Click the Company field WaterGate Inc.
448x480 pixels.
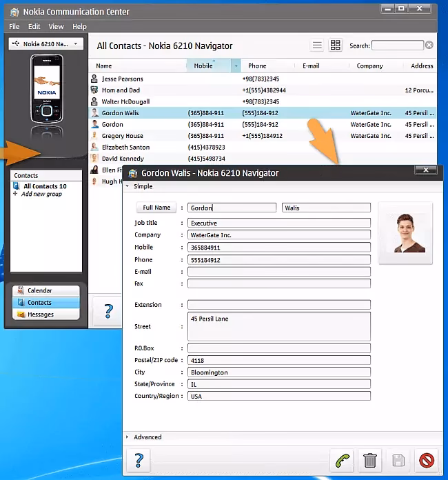(x=279, y=234)
